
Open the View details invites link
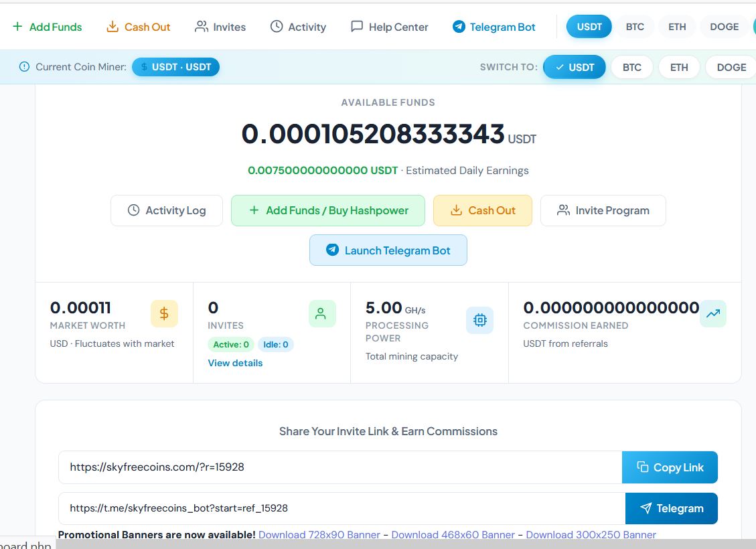(x=235, y=363)
